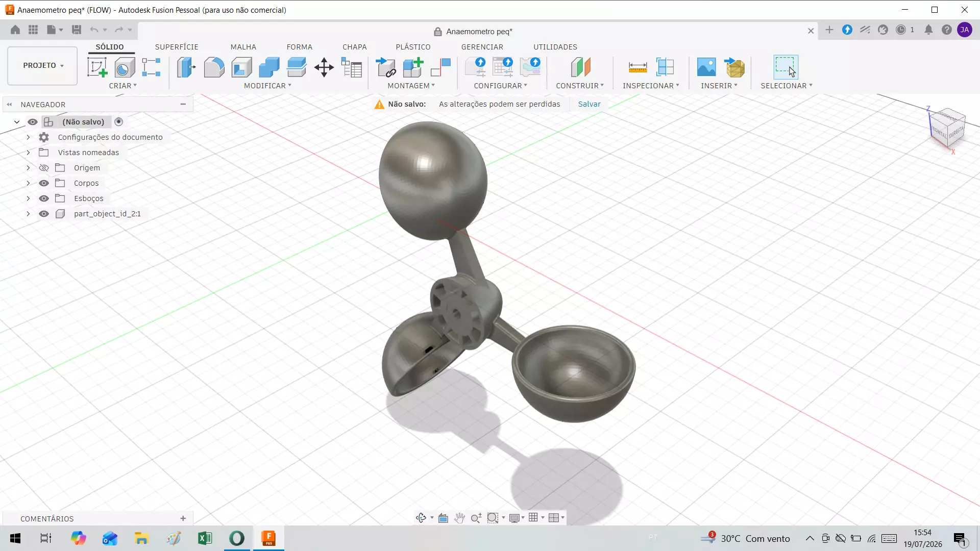This screenshot has width=980, height=551.
Task: Select the Fillet tool icon
Action: [214, 67]
